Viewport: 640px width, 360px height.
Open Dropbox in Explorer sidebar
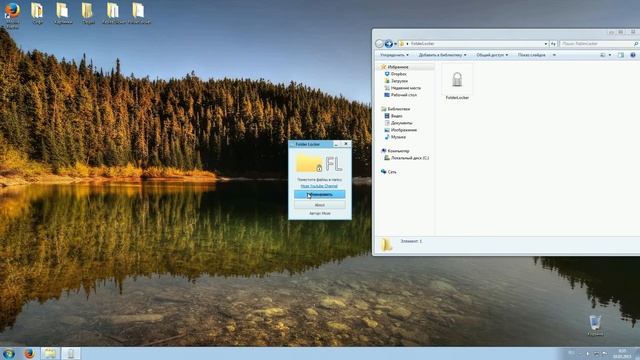[x=398, y=74]
